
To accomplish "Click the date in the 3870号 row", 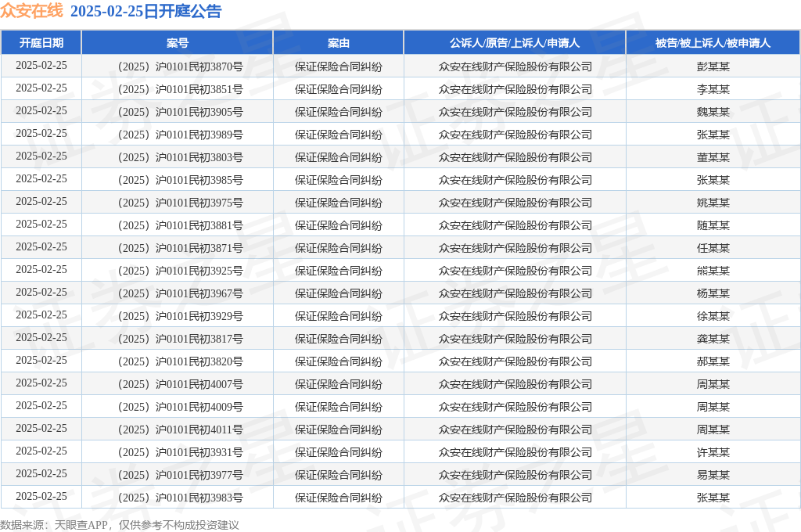I will [41, 66].
